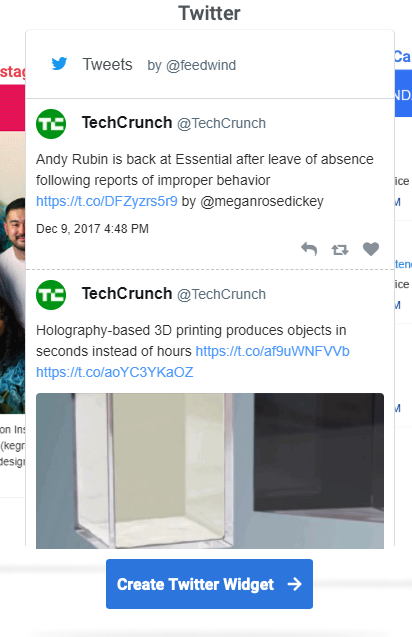Click the @meganrosedickey mention
Viewport: 412px width, 637px height.
[262, 201]
